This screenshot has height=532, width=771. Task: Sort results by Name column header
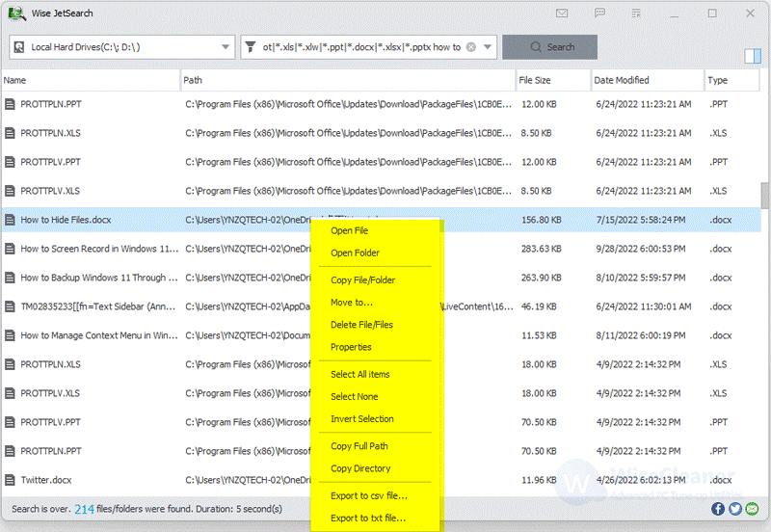point(91,80)
